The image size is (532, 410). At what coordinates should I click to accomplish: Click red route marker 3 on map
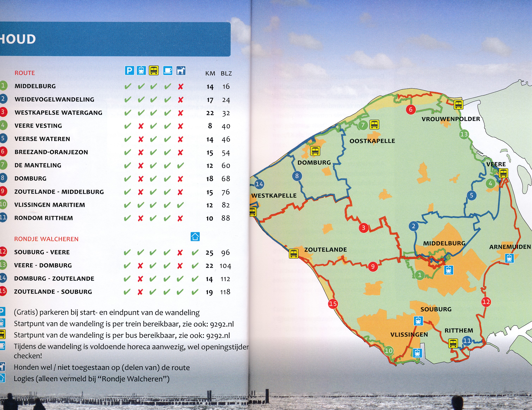363,228
